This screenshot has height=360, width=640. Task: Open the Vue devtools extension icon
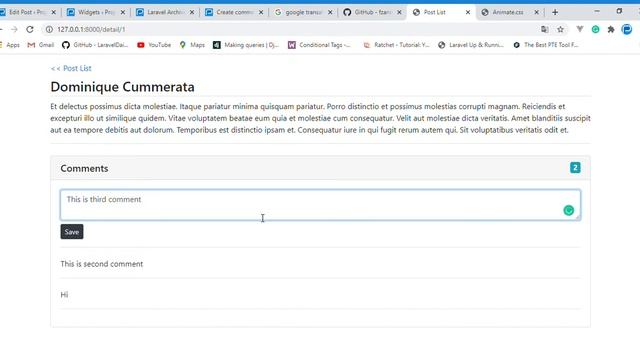click(x=580, y=29)
